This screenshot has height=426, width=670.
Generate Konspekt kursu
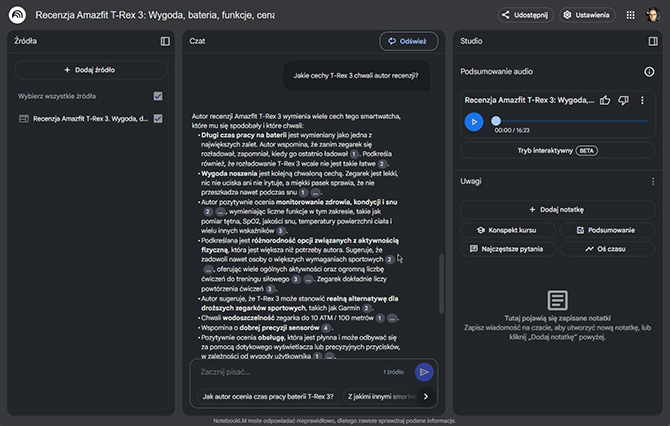tap(508, 230)
